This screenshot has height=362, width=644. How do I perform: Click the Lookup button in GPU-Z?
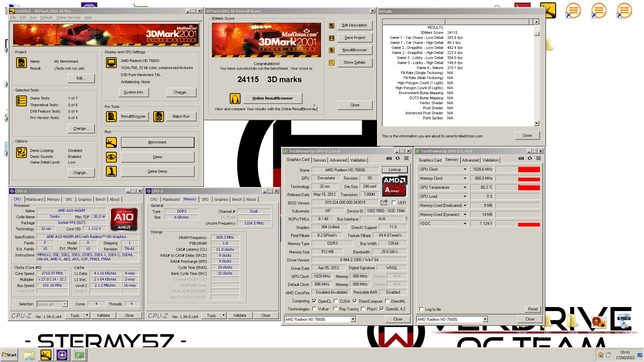(395, 170)
